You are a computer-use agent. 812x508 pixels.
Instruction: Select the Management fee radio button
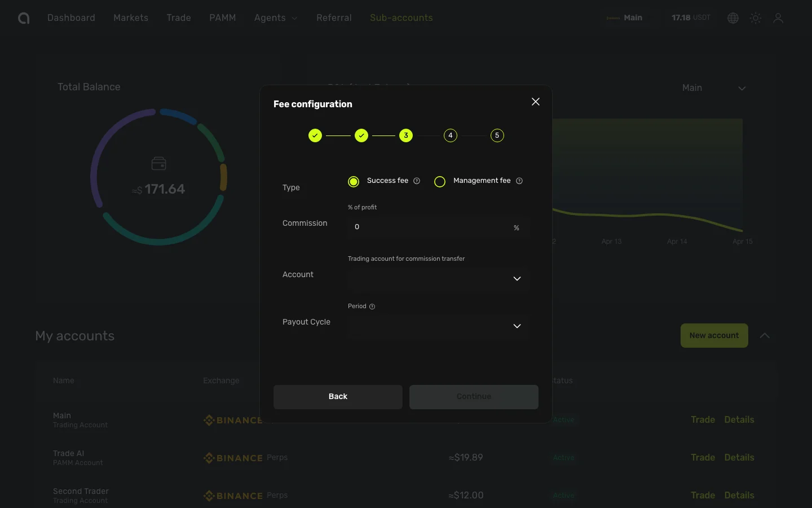pyautogui.click(x=440, y=182)
